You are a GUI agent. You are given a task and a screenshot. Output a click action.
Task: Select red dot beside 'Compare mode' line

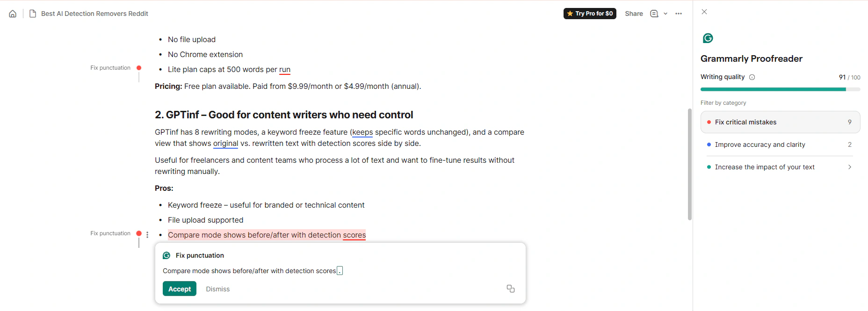139,233
